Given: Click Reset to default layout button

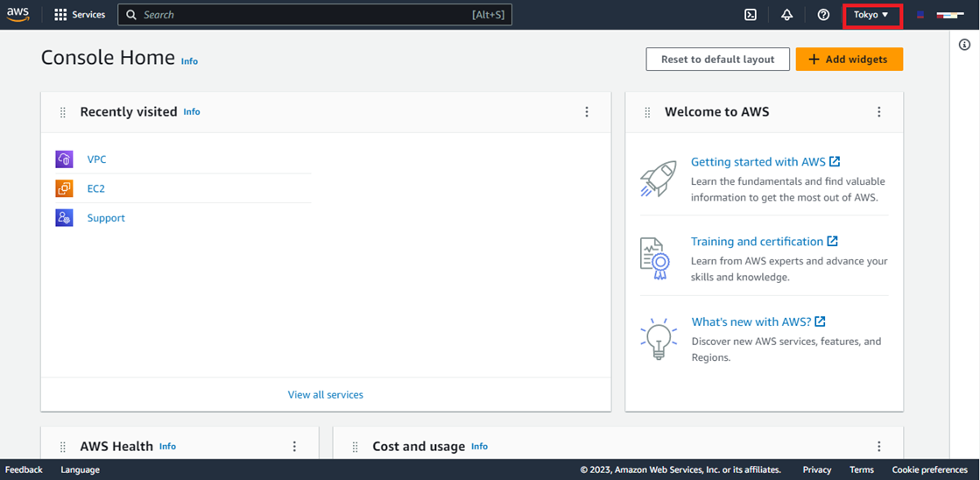Looking at the screenshot, I should [717, 60].
